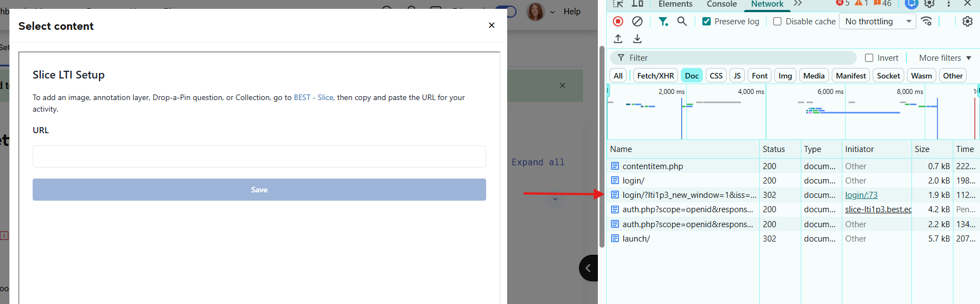The width and height of the screenshot is (980, 304).
Task: Close the Select content dialog
Action: (492, 25)
